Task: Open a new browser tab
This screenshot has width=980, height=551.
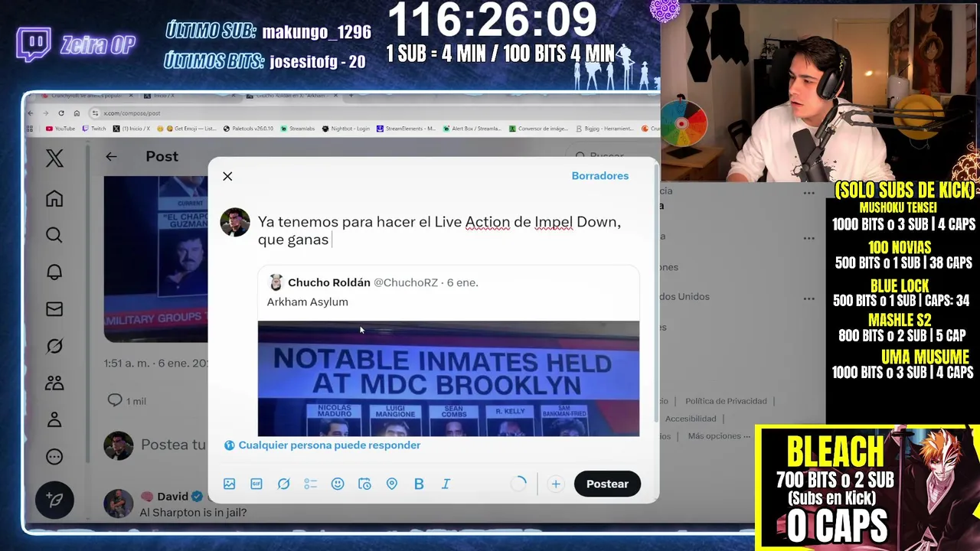Action: pos(351,96)
